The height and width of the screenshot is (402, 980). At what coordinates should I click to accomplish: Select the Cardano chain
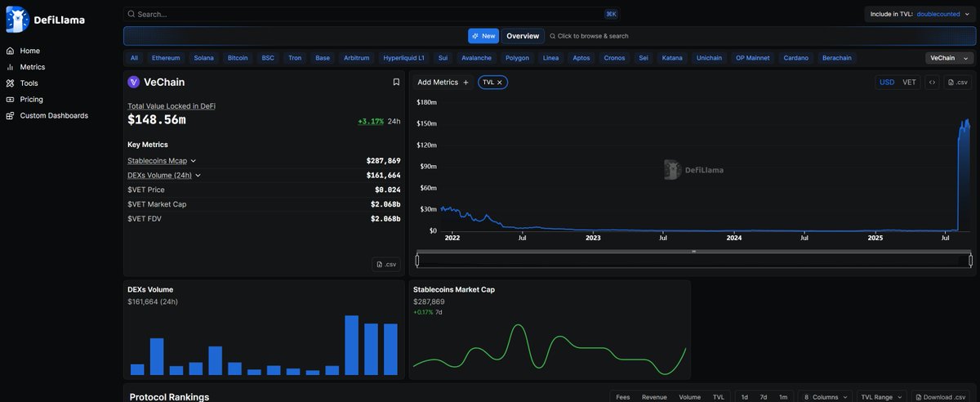[x=796, y=58]
